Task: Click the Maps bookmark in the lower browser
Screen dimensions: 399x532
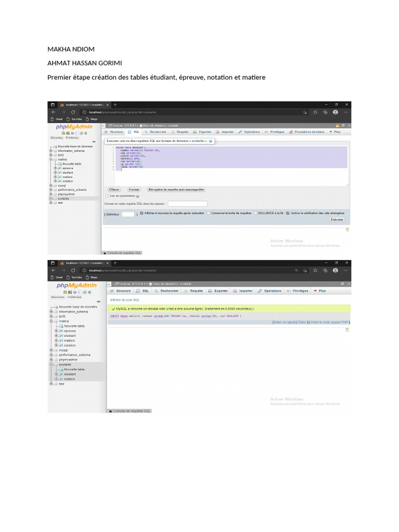Action: point(92,277)
